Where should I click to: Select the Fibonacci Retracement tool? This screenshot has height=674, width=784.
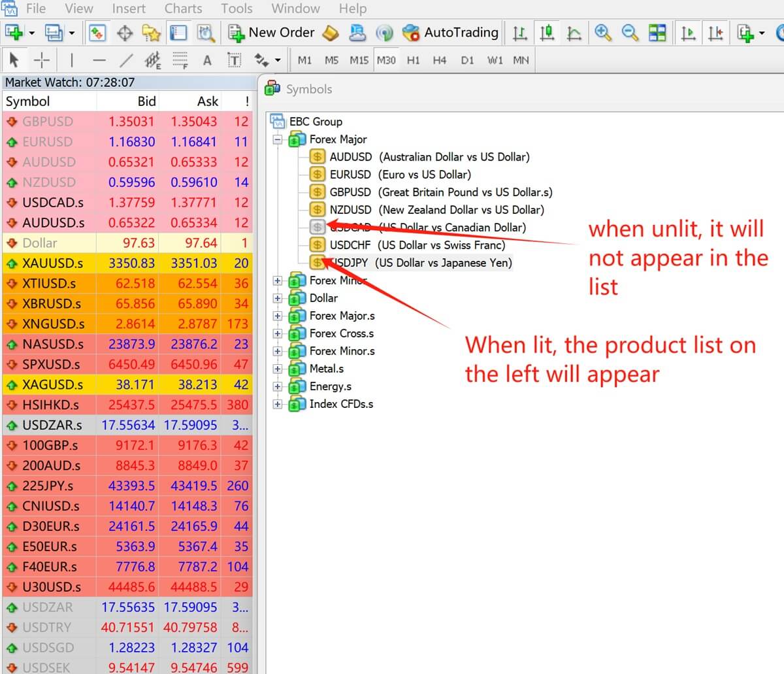click(x=180, y=60)
